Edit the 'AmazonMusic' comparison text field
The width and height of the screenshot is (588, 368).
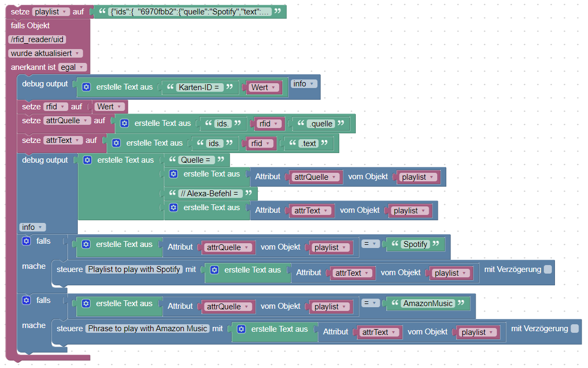click(x=428, y=303)
